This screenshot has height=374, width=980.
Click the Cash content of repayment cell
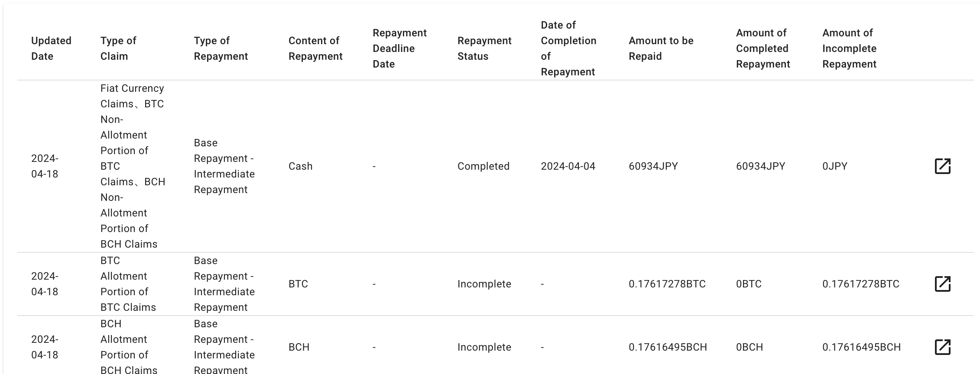(300, 166)
